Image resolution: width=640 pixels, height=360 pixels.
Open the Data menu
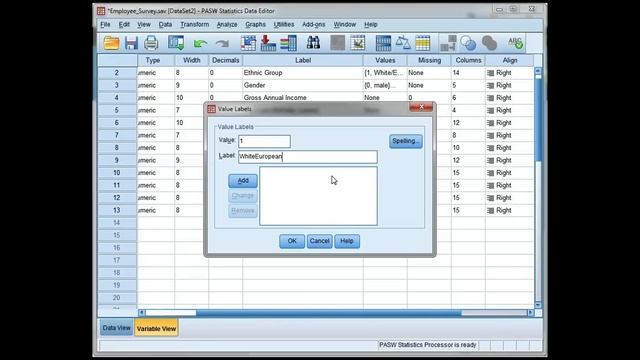[165, 24]
